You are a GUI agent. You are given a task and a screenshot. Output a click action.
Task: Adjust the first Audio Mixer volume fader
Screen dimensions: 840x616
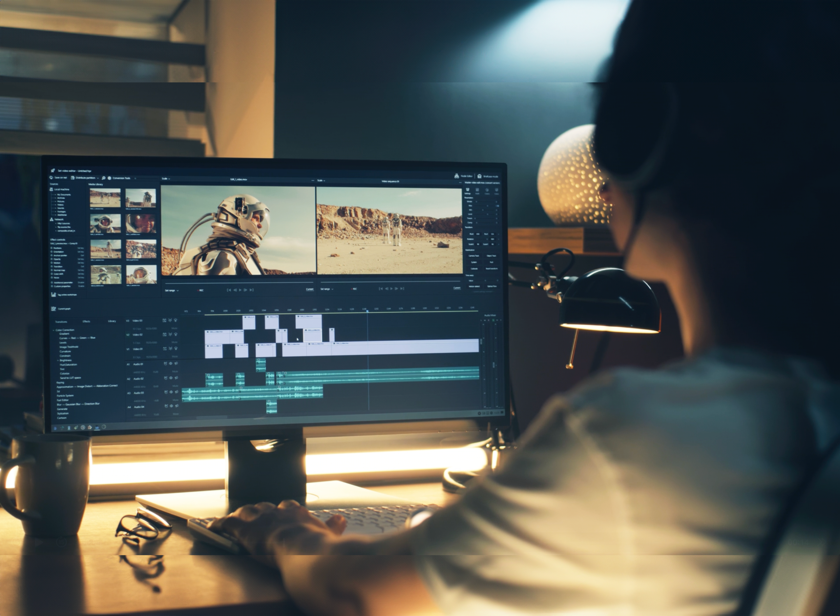[x=481, y=342]
